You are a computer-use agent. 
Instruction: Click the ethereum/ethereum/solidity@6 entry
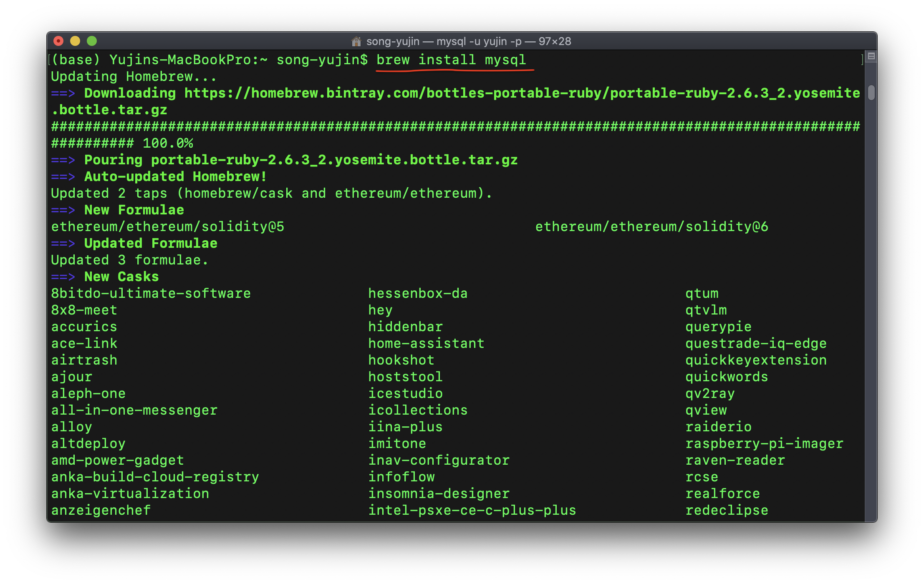pos(651,227)
